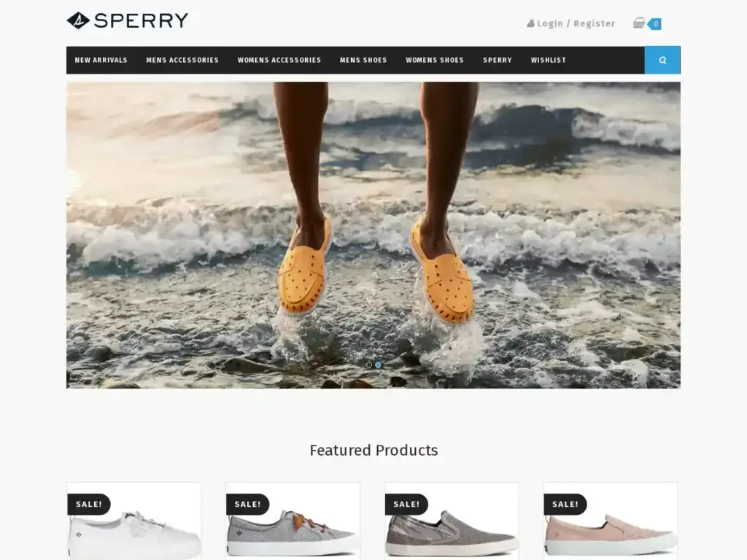Select the second active slider dot
Image resolution: width=747 pixels, height=560 pixels.
378,365
